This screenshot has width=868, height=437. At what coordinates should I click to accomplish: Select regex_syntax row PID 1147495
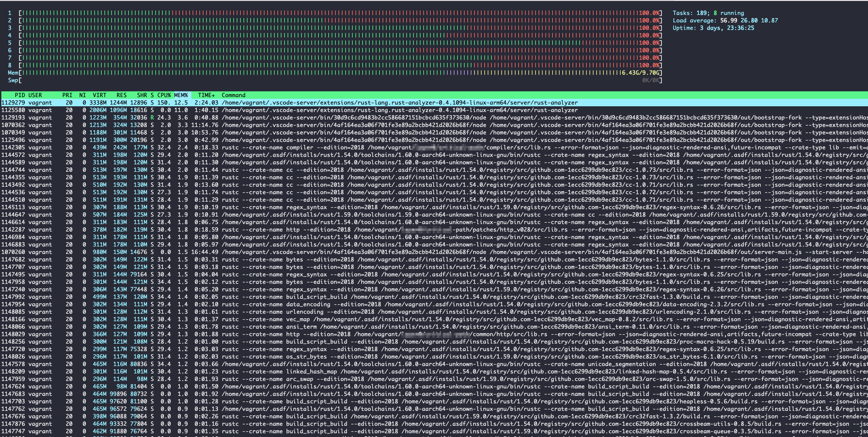[434, 274]
